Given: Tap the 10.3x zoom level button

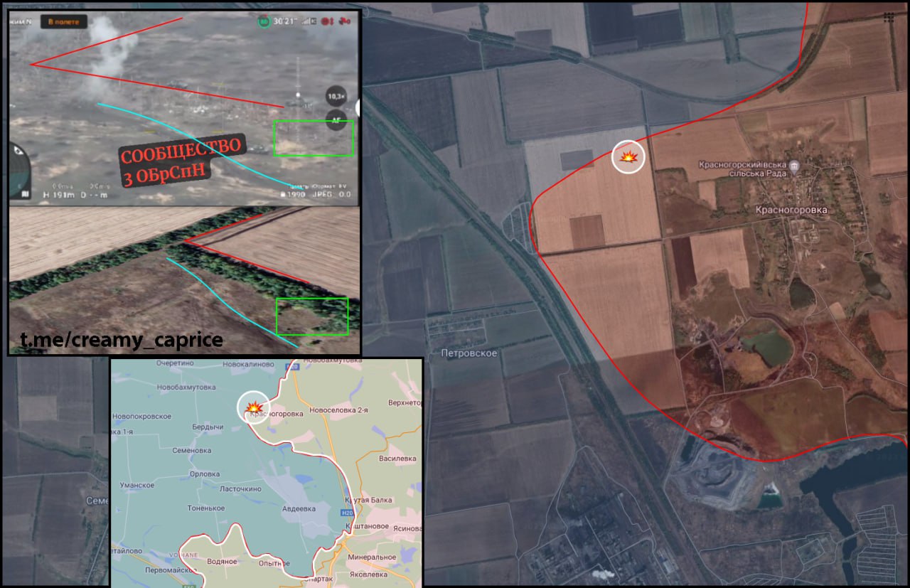Looking at the screenshot, I should 336,95.
